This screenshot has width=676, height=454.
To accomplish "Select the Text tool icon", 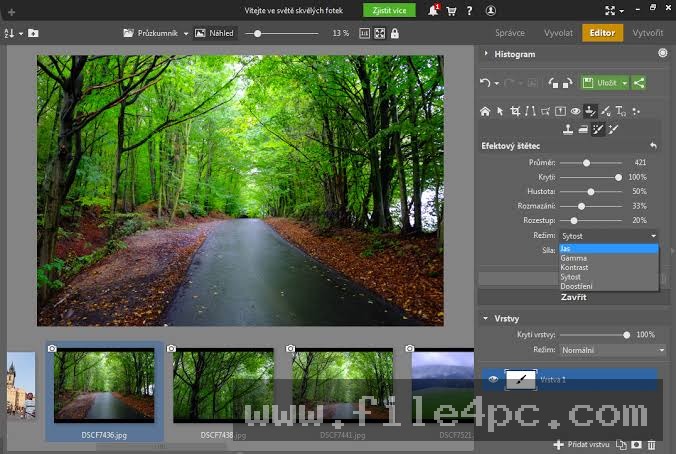I will [x=621, y=112].
